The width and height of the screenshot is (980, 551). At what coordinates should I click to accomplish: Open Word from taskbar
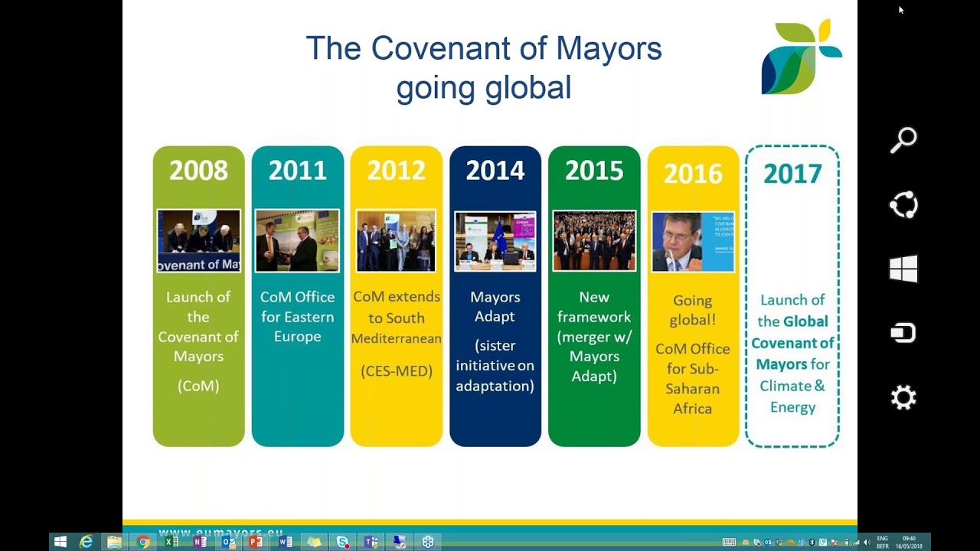285,542
